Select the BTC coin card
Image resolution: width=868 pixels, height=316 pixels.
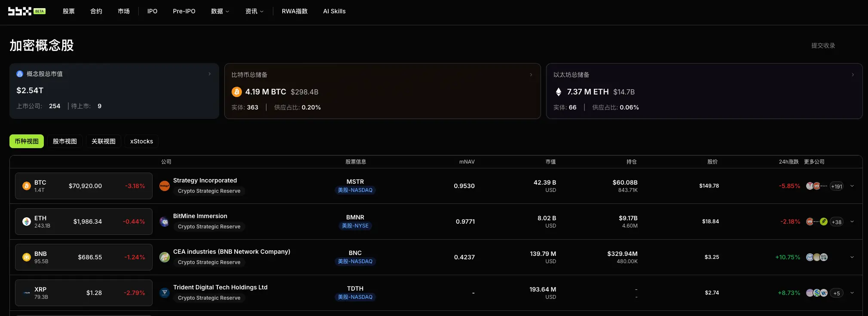[x=84, y=186]
